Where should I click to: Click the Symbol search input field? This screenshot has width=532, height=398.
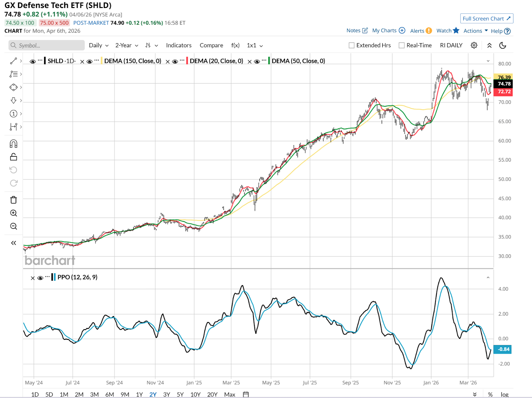coord(47,45)
